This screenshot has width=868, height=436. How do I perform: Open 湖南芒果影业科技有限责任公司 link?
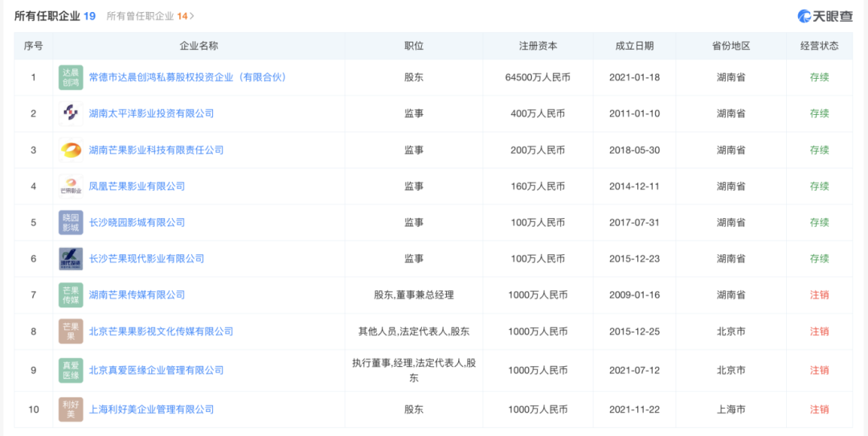[156, 150]
